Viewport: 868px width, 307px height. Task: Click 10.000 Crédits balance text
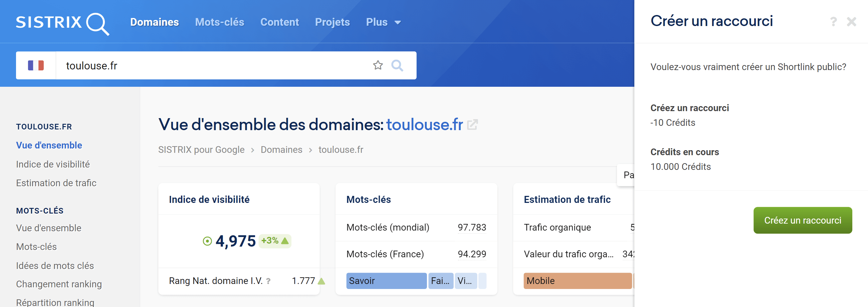(680, 167)
